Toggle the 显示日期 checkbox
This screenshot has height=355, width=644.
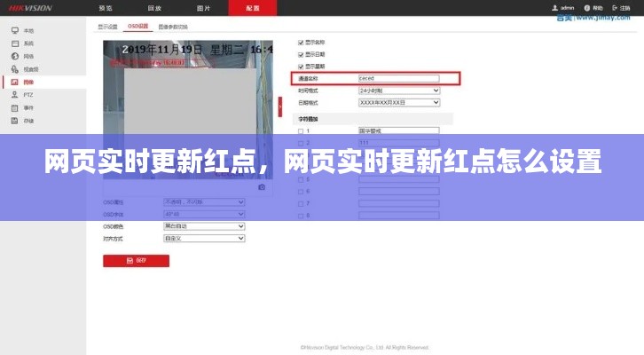click(x=301, y=54)
